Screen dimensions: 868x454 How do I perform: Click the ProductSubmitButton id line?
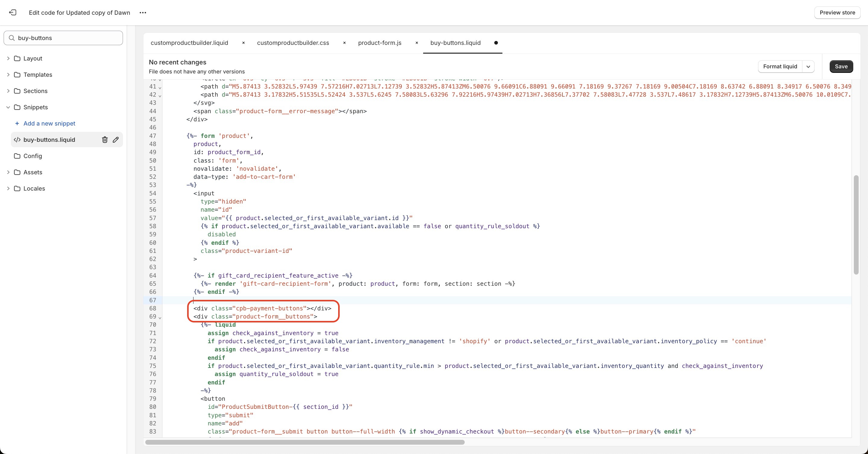pyautogui.click(x=280, y=407)
